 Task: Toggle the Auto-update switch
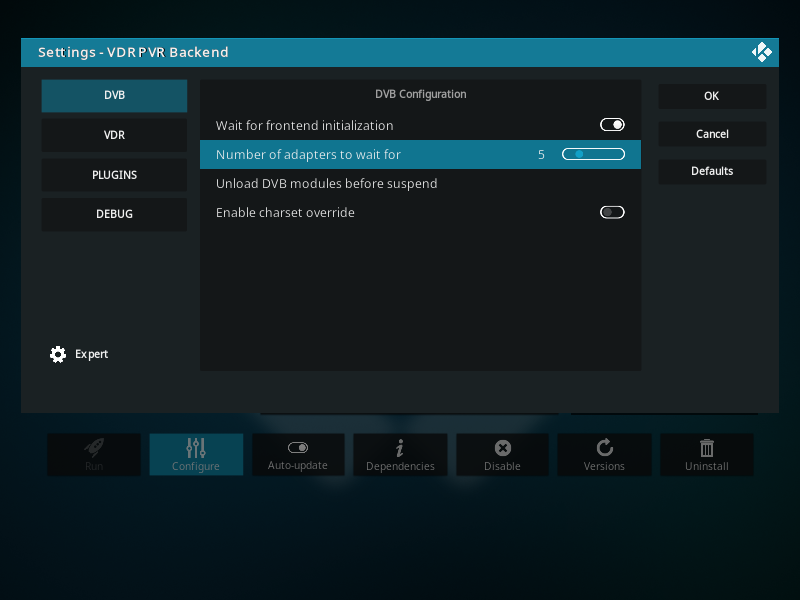(298, 447)
